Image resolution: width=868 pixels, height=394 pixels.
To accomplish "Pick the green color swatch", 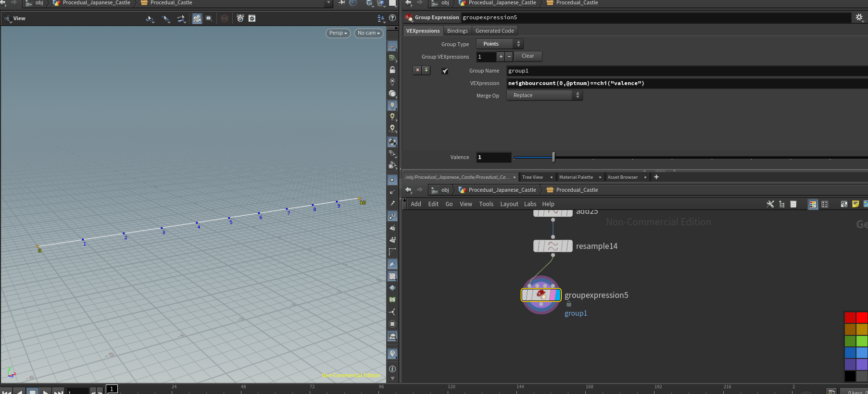I will 850,341.
